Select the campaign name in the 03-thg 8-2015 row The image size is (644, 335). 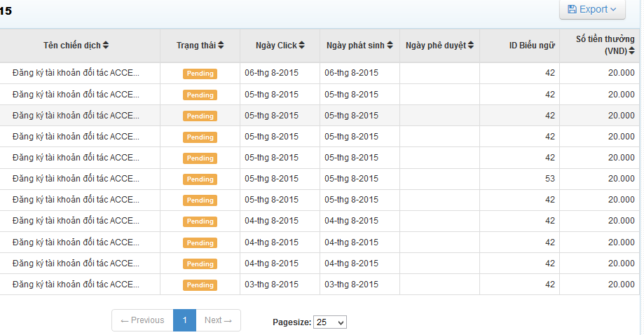point(76,284)
